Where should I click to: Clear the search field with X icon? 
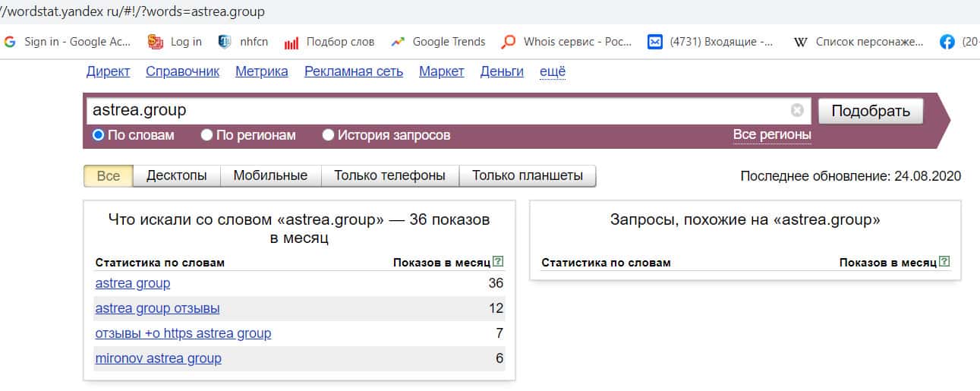click(797, 110)
